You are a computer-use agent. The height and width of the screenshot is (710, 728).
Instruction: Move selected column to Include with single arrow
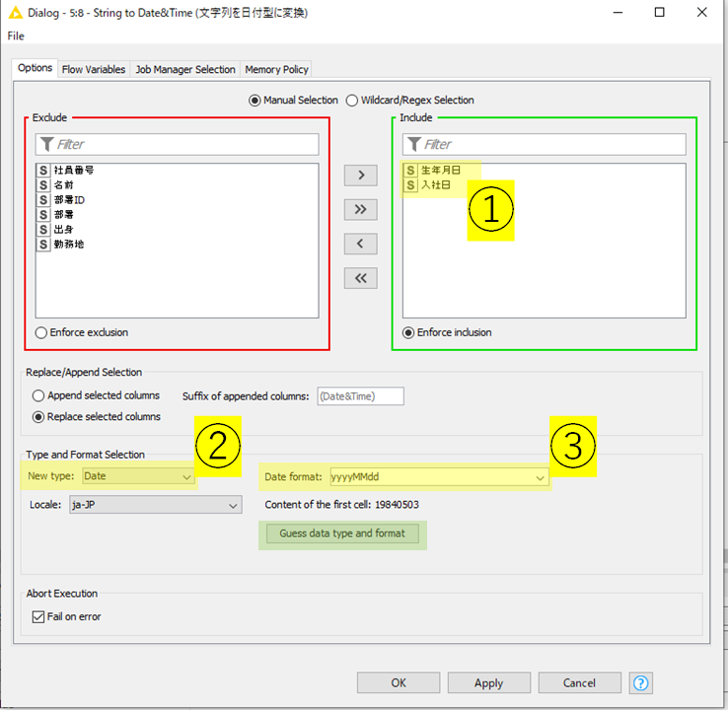coord(361,175)
